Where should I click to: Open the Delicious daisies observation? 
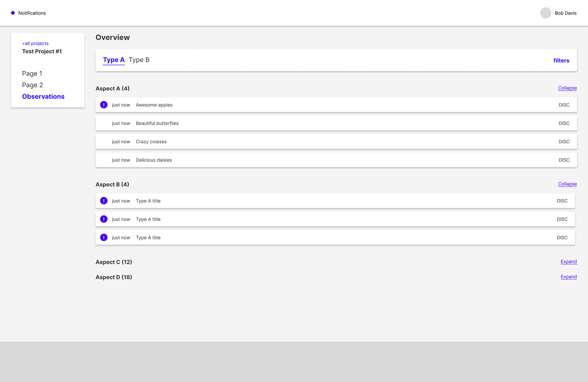click(336, 160)
